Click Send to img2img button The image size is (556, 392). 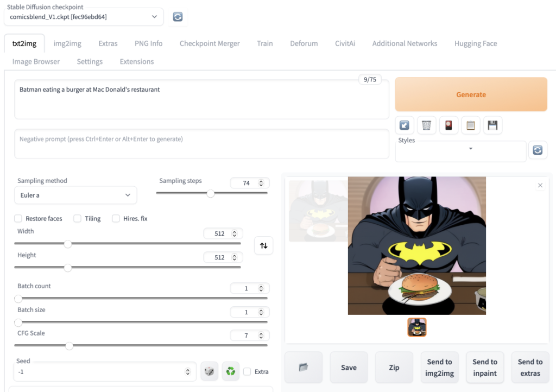[439, 367]
